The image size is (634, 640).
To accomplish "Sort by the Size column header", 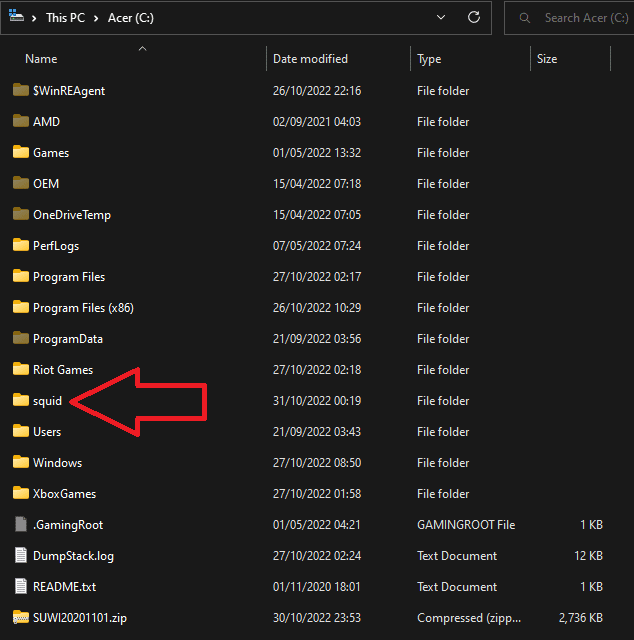I will 547,59.
